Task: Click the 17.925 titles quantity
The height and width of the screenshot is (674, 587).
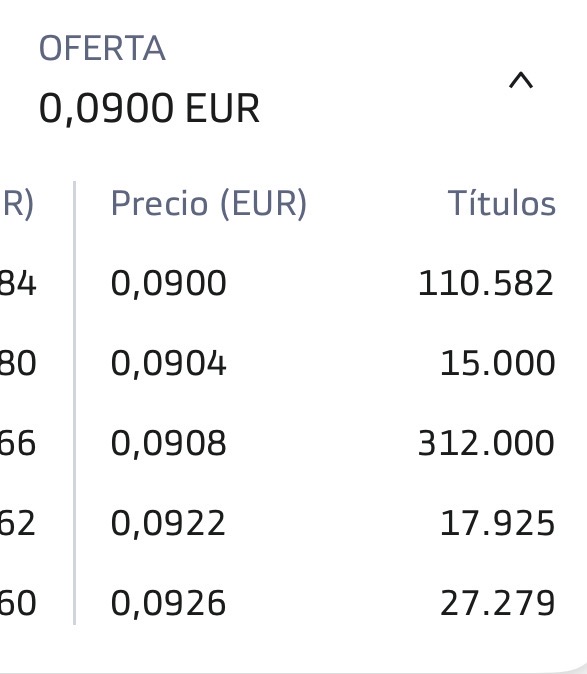Action: pyautogui.click(x=498, y=523)
